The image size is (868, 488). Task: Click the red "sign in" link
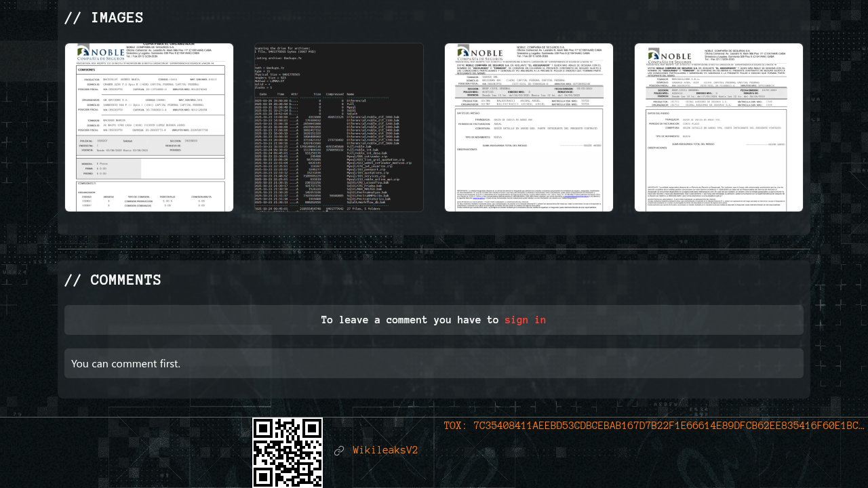[525, 320]
